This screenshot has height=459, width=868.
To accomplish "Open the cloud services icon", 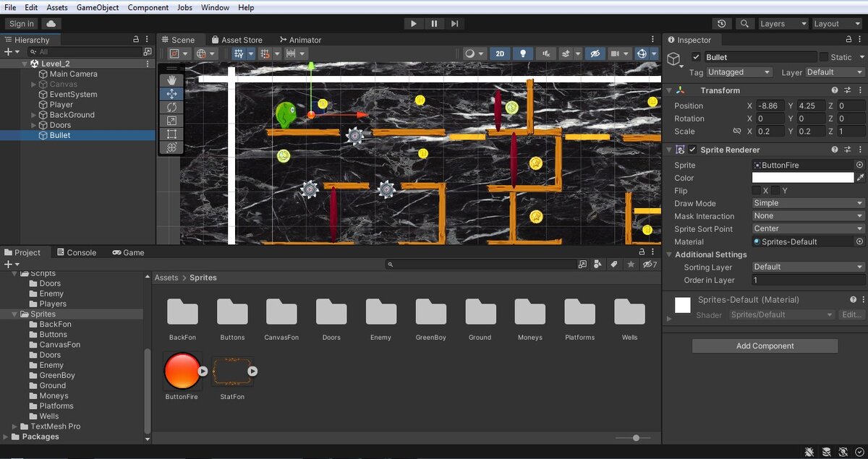I will tap(52, 24).
